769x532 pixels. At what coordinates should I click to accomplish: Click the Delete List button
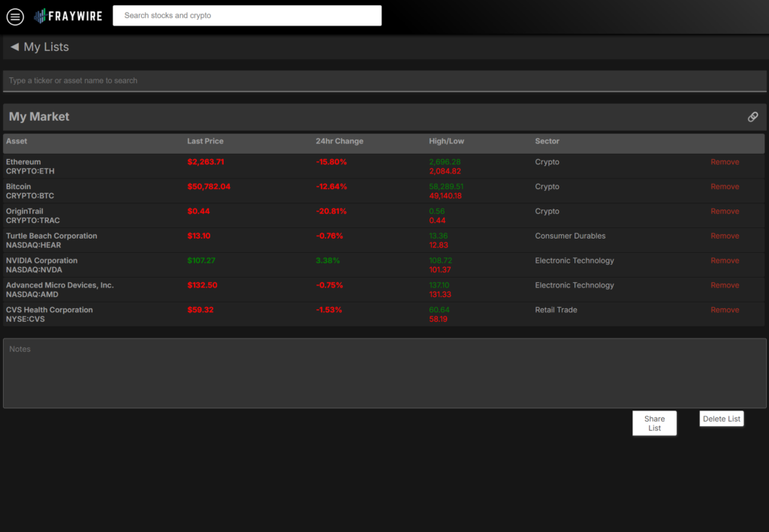[x=722, y=419]
